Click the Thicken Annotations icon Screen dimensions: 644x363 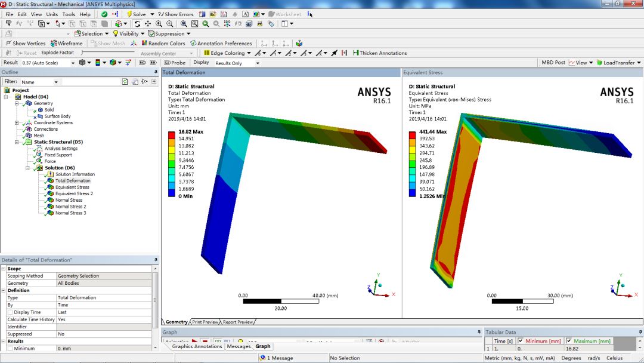pos(355,53)
